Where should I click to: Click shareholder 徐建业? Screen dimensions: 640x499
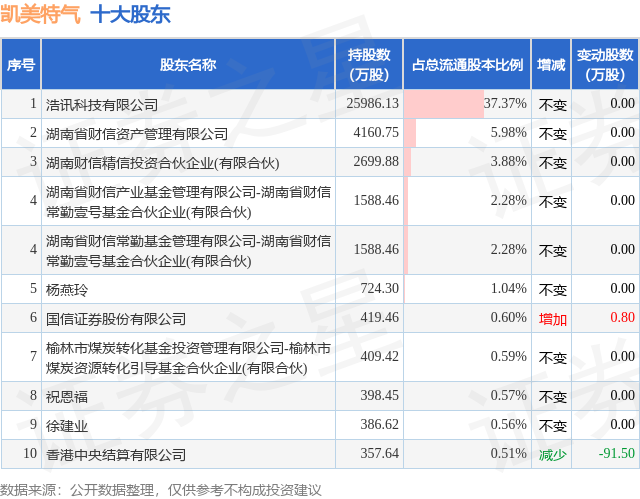click(67, 426)
